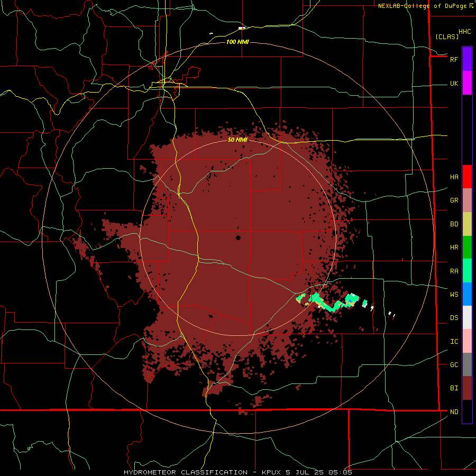The width and height of the screenshot is (476, 476).
Task: Click the light pink IC legend swatch
Action: point(467,341)
